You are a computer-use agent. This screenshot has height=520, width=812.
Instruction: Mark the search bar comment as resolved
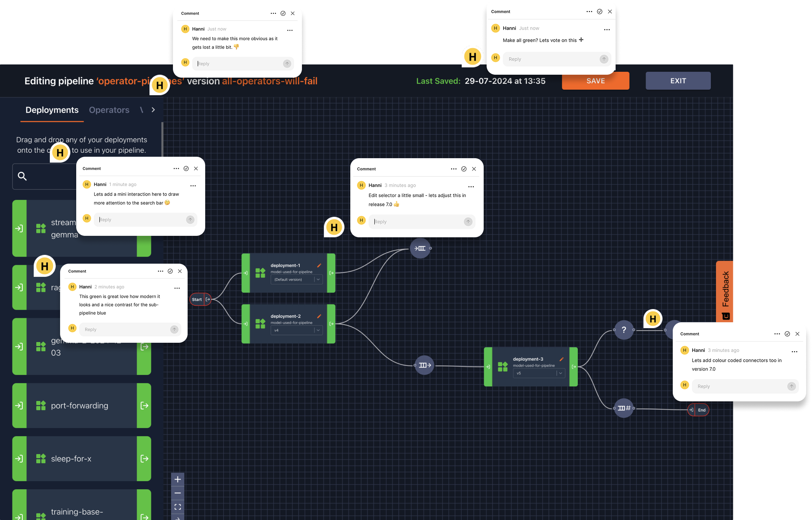click(x=186, y=168)
